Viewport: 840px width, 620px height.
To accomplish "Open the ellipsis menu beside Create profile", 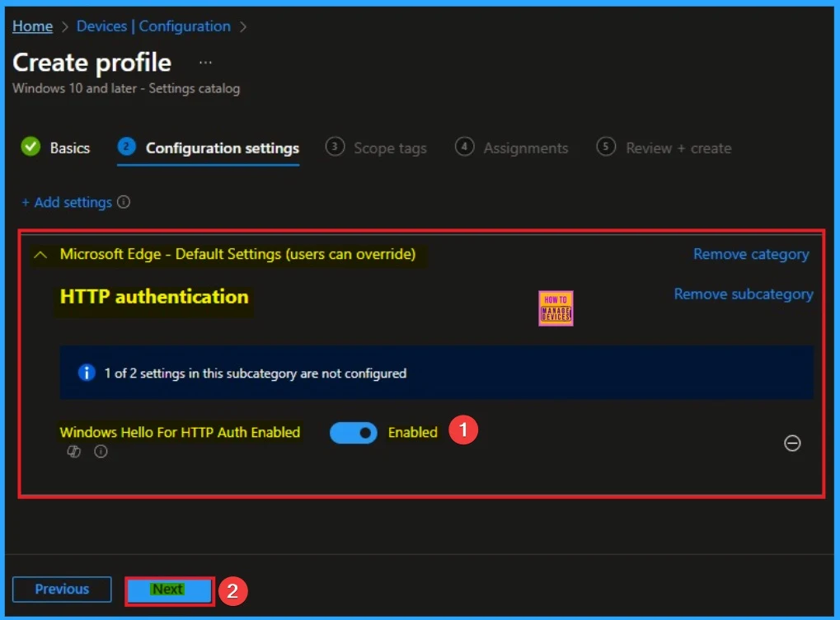I will (x=205, y=63).
